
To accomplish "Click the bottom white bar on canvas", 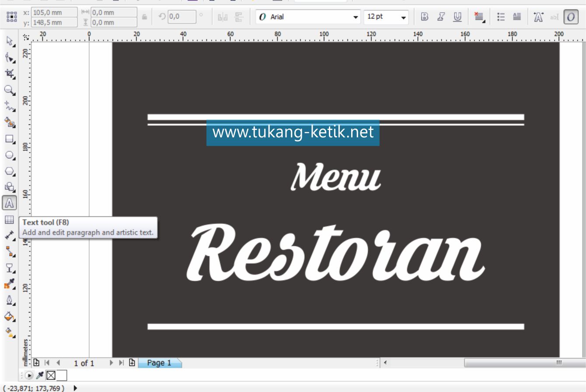I will tap(336, 326).
